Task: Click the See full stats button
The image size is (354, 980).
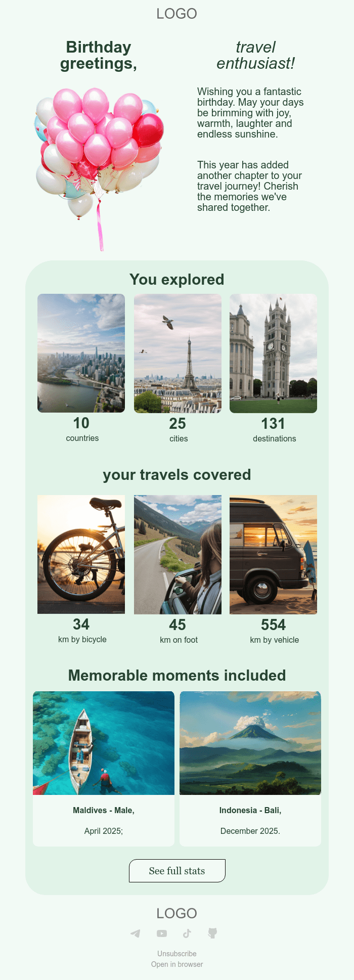Action: pyautogui.click(x=177, y=871)
